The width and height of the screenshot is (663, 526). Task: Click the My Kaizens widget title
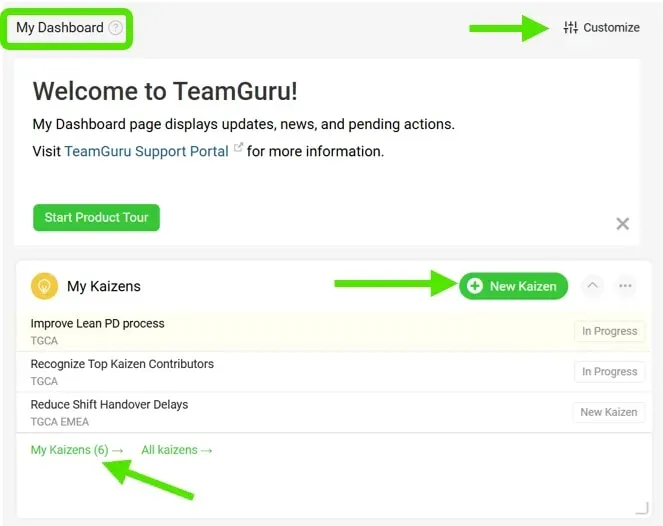pos(104,286)
